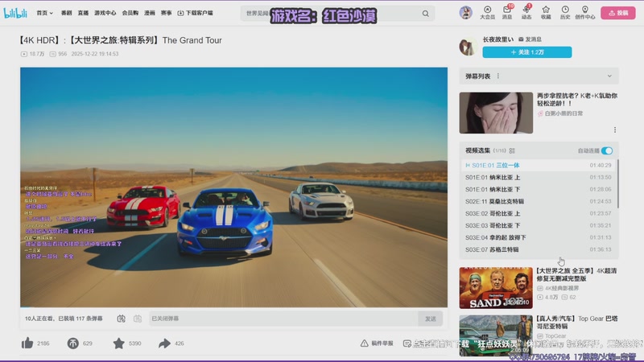Select episode S01E:01 纳米比亚 上
The image size is (644, 362).
click(538, 177)
